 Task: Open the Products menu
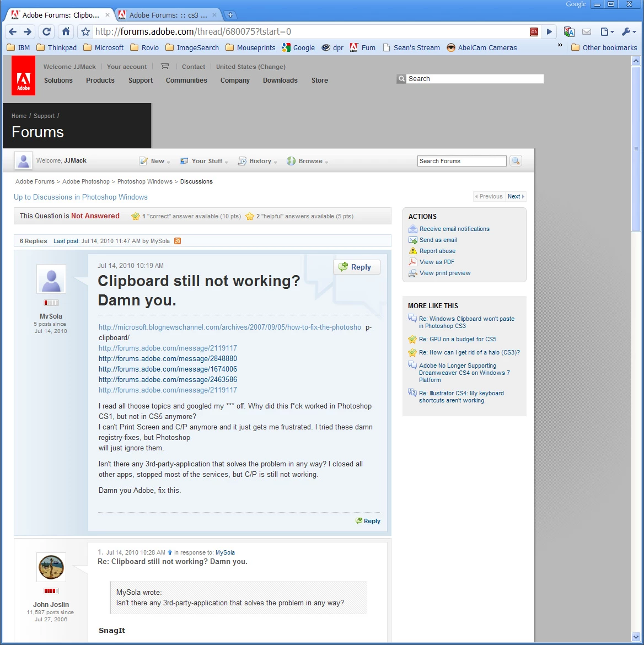click(x=100, y=80)
